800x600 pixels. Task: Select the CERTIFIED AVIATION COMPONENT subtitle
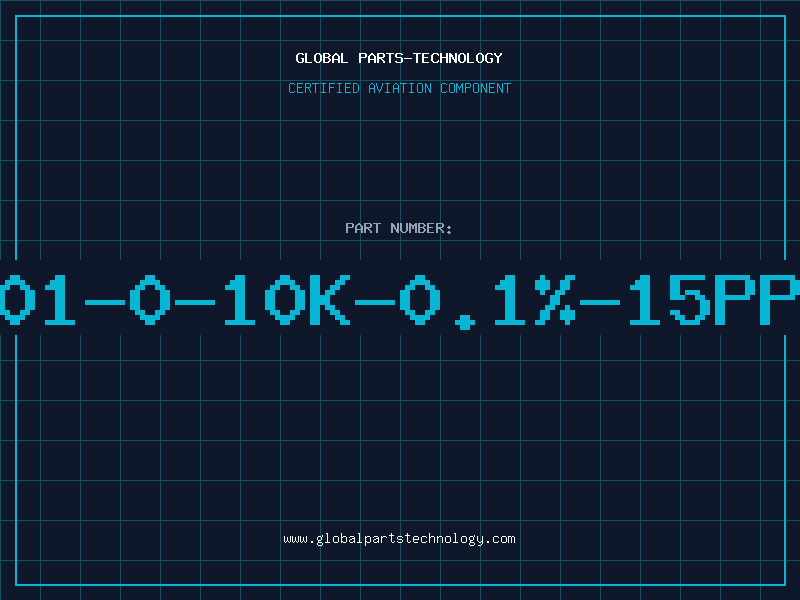(x=399, y=88)
